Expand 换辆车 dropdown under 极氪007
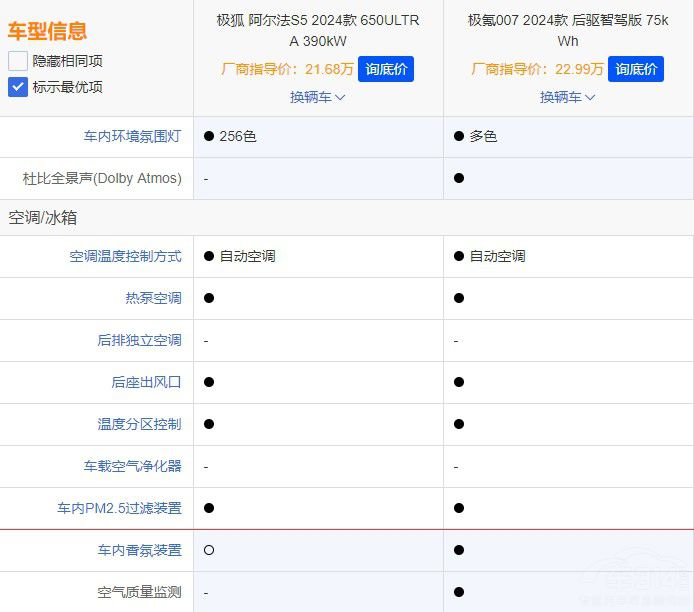The height and width of the screenshot is (612, 694). (x=568, y=97)
